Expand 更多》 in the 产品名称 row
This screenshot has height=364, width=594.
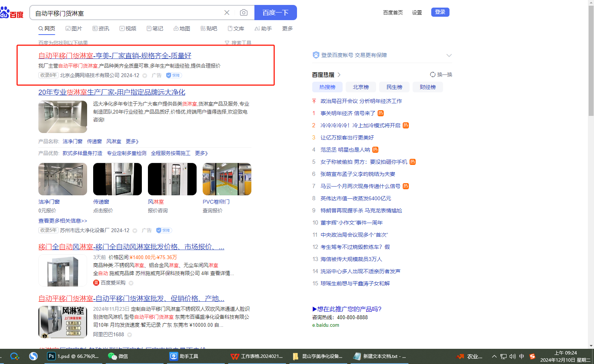pyautogui.click(x=132, y=141)
